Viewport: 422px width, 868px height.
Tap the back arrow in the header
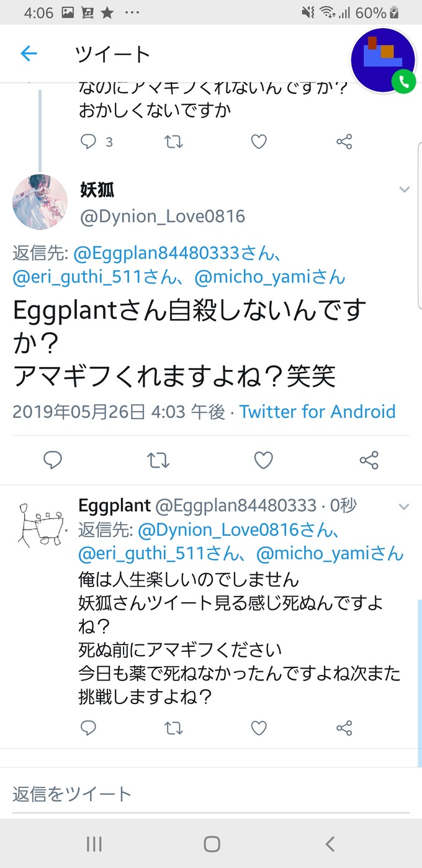click(x=29, y=54)
